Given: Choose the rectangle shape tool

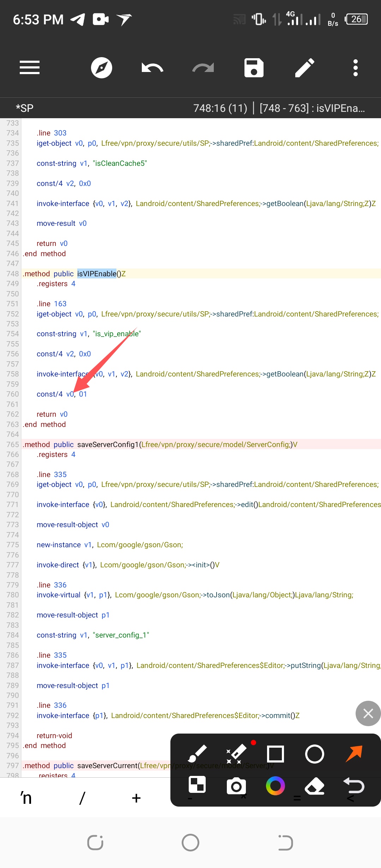Looking at the screenshot, I should point(276,754).
